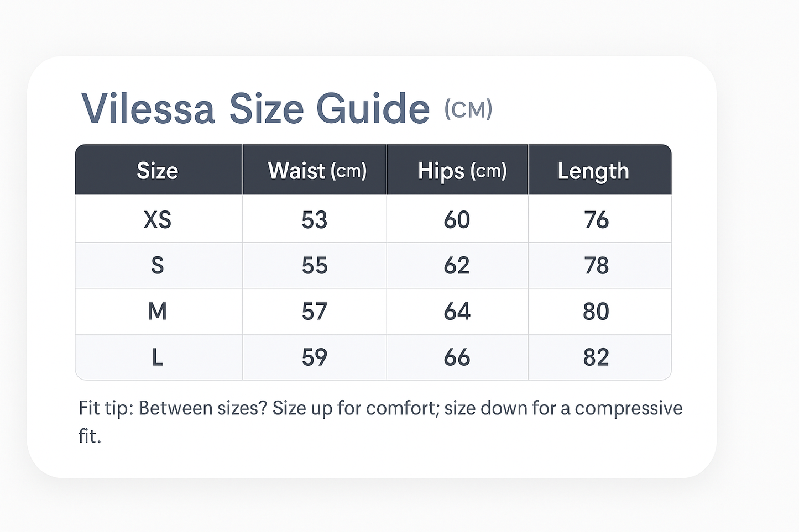Image resolution: width=799 pixels, height=532 pixels.
Task: Click length value 76 for XS
Action: tap(596, 220)
